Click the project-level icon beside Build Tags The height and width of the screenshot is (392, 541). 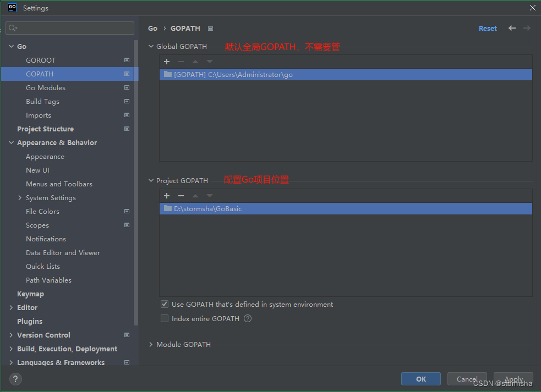127,101
